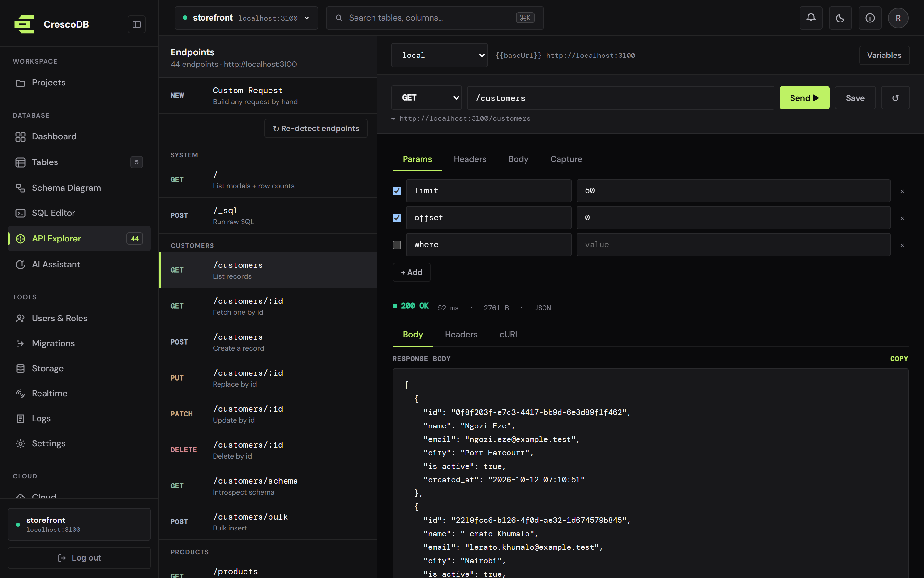Switch to the Capture tab
This screenshot has height=578, width=924.
(566, 159)
